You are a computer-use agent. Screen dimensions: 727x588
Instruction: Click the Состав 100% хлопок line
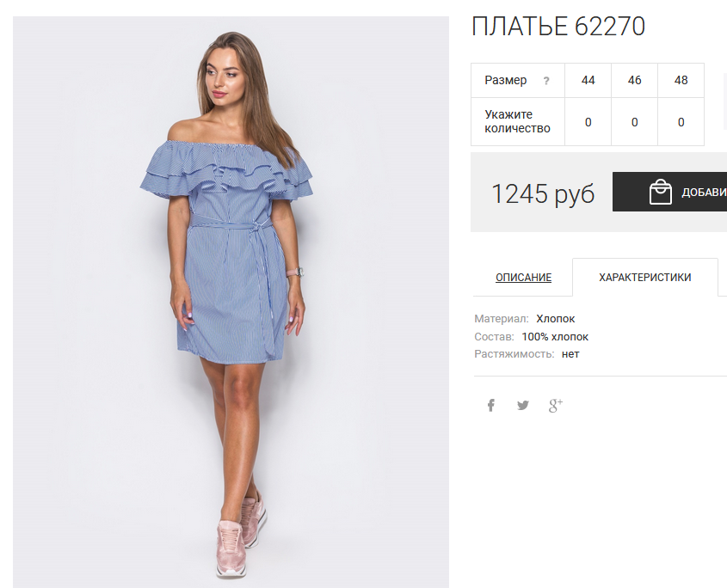[532, 337]
